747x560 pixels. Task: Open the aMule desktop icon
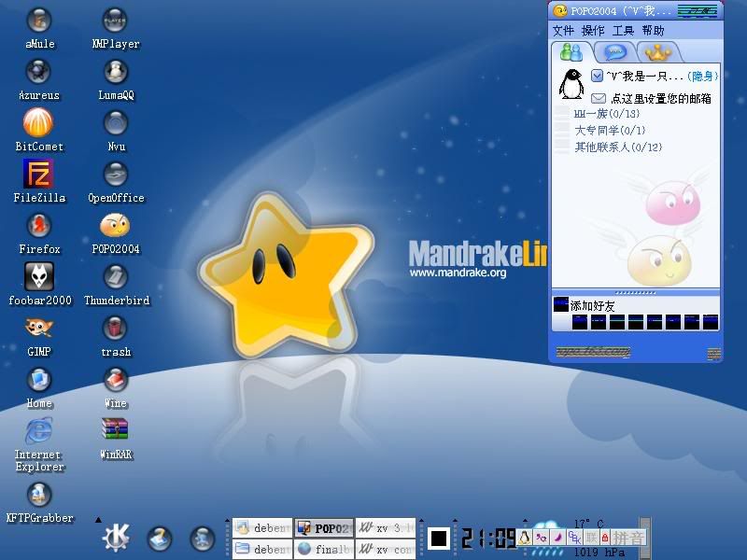click(39, 29)
